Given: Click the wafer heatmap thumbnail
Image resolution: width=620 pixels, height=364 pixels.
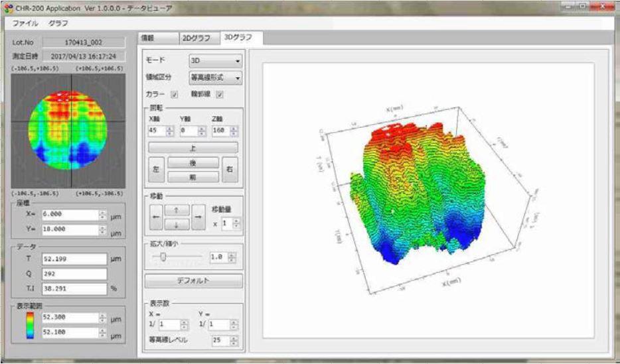Looking at the screenshot, I should 68,130.
